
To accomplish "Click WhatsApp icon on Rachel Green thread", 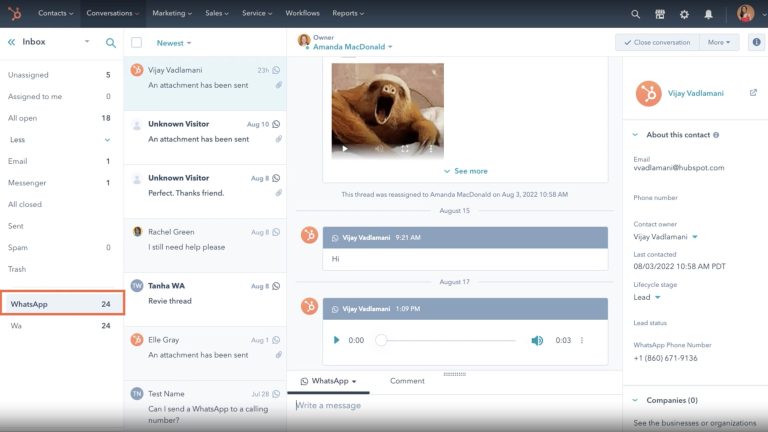I will [276, 232].
